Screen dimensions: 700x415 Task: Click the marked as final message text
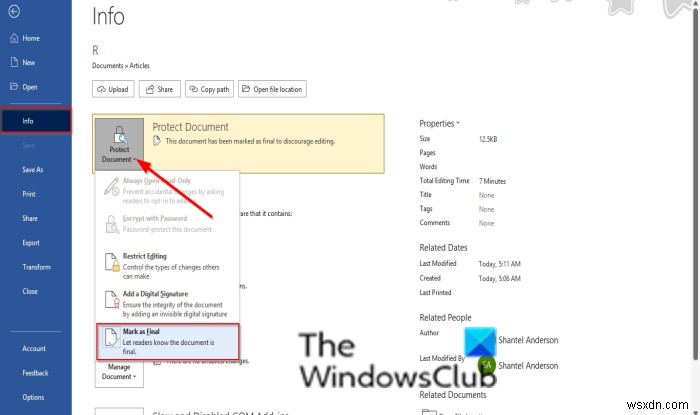[x=250, y=141]
